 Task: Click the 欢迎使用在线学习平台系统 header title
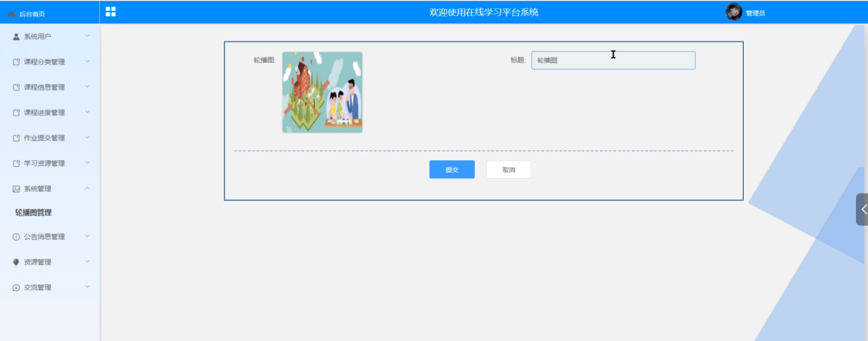[x=484, y=12]
